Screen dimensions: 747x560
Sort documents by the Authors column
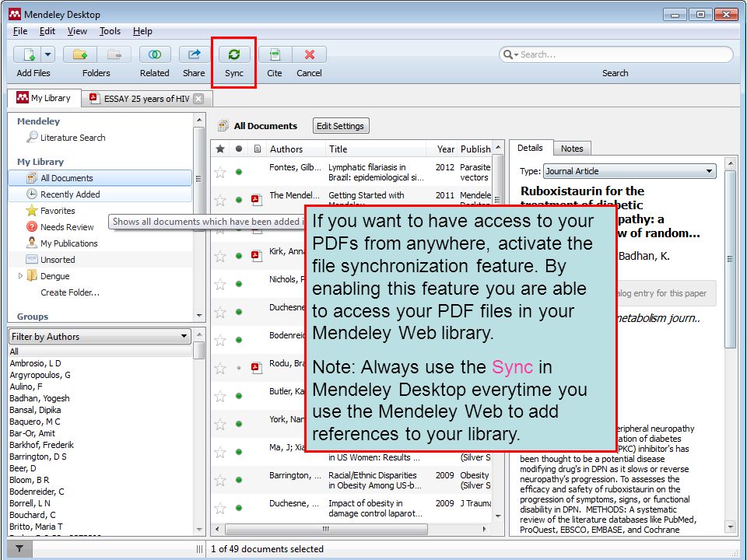tap(296, 149)
